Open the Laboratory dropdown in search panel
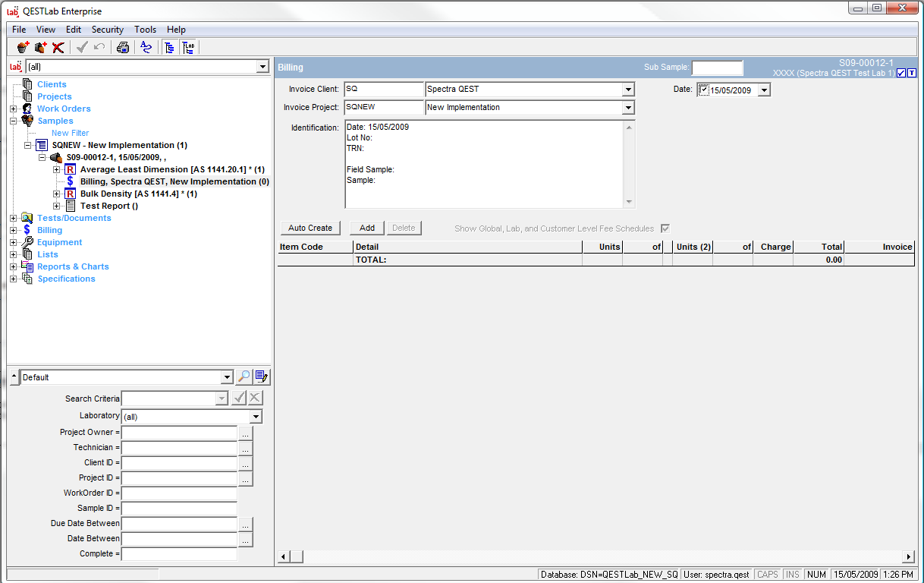Image resolution: width=924 pixels, height=583 pixels. point(256,417)
